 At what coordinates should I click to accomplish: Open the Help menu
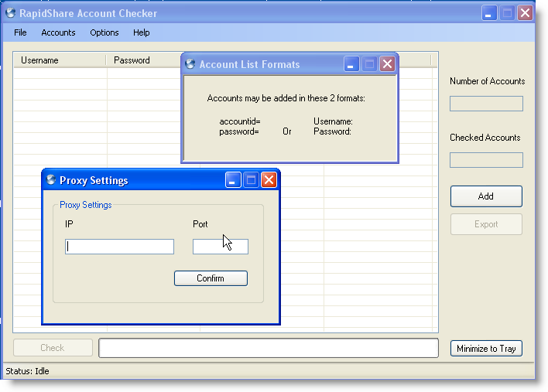pos(141,32)
